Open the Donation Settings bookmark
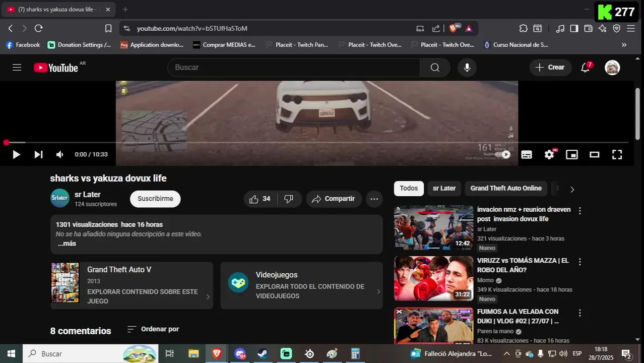 (79, 45)
